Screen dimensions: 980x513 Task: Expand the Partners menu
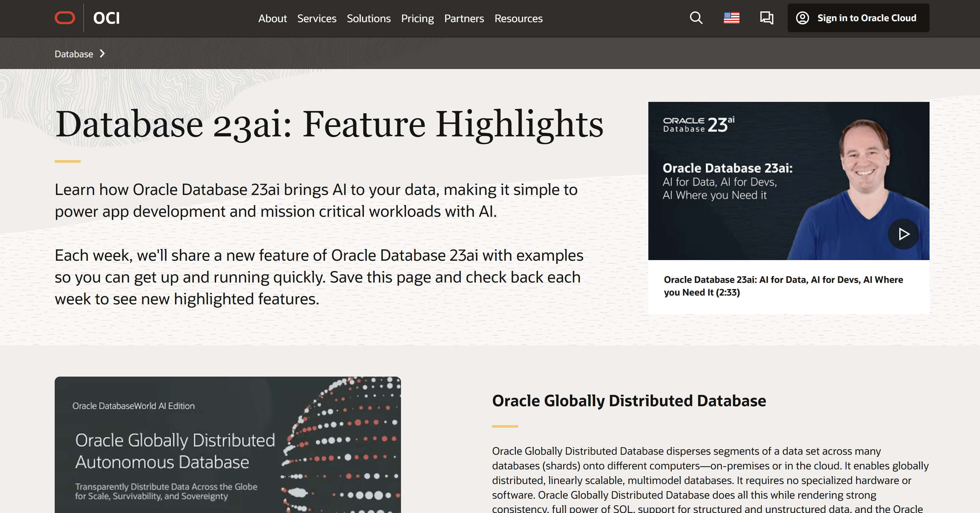464,18
